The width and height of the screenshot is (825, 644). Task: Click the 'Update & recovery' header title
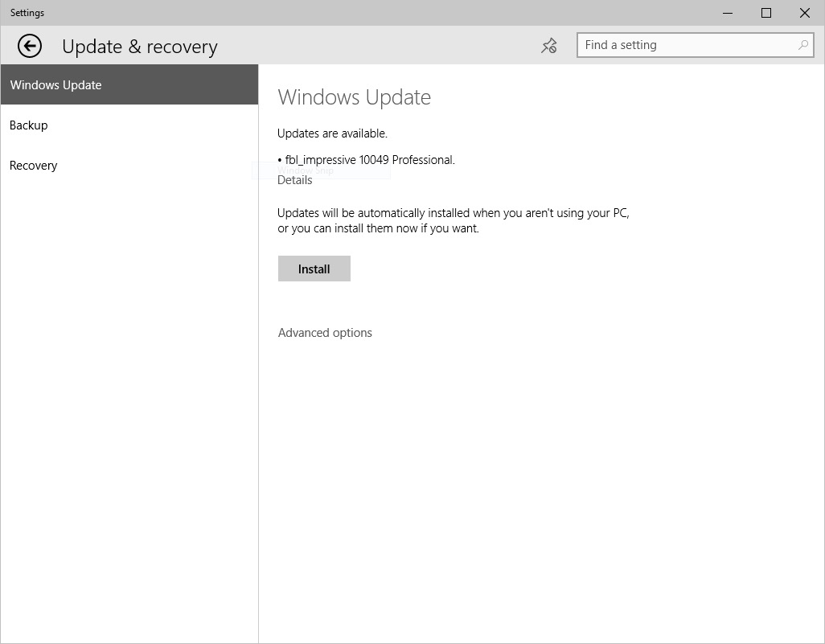(x=139, y=47)
